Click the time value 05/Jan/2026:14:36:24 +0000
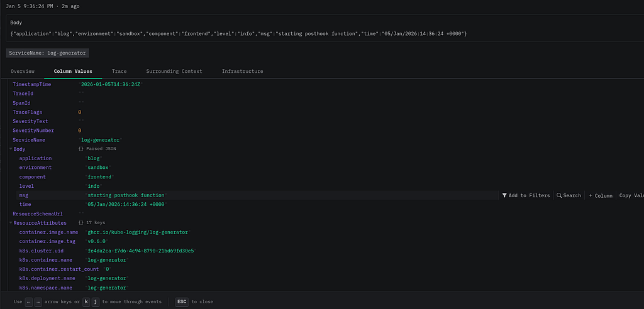Viewport: 644px width, 309px height. 127,204
